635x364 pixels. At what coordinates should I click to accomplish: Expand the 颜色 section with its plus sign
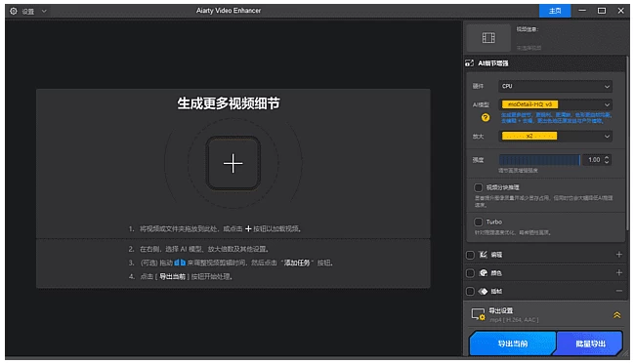point(618,272)
